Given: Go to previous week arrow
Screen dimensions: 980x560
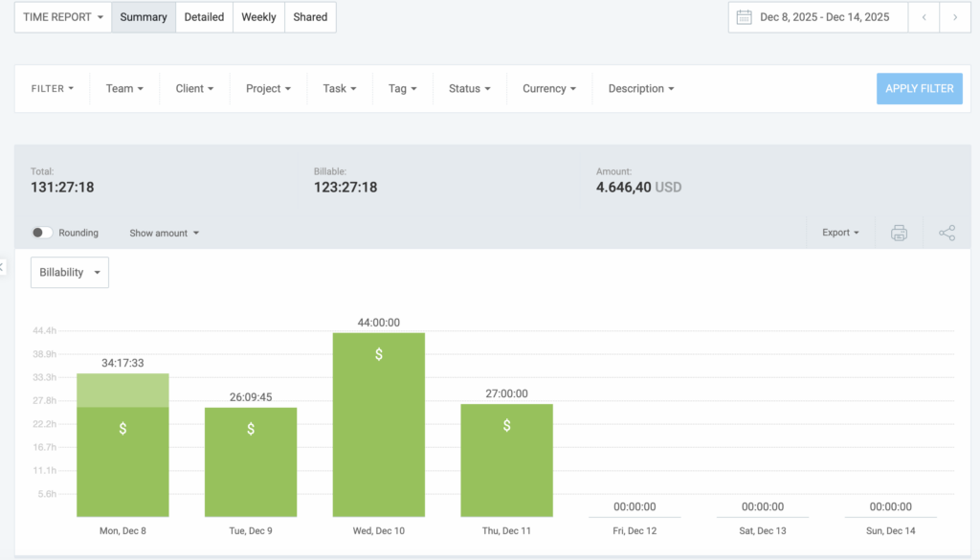Looking at the screenshot, I should (x=924, y=17).
